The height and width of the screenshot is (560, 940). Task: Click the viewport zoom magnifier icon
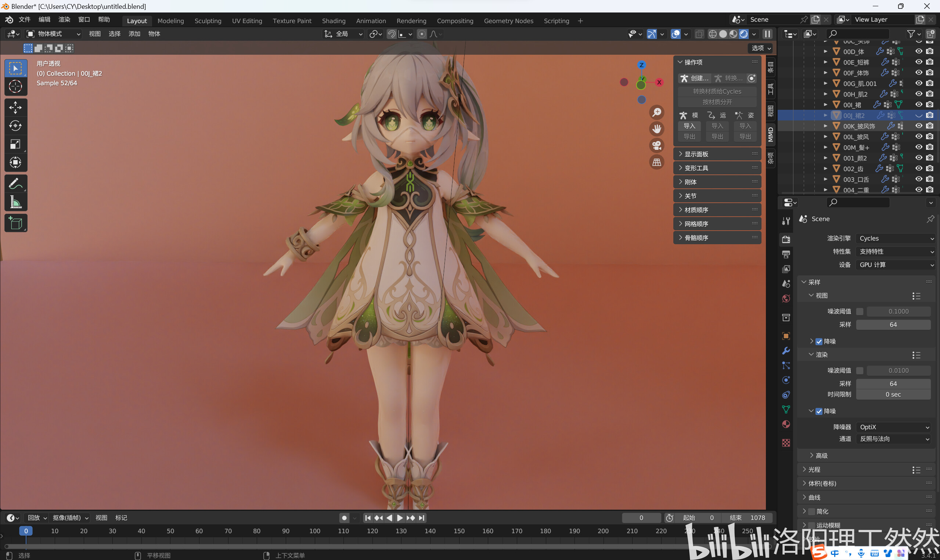[x=657, y=112]
